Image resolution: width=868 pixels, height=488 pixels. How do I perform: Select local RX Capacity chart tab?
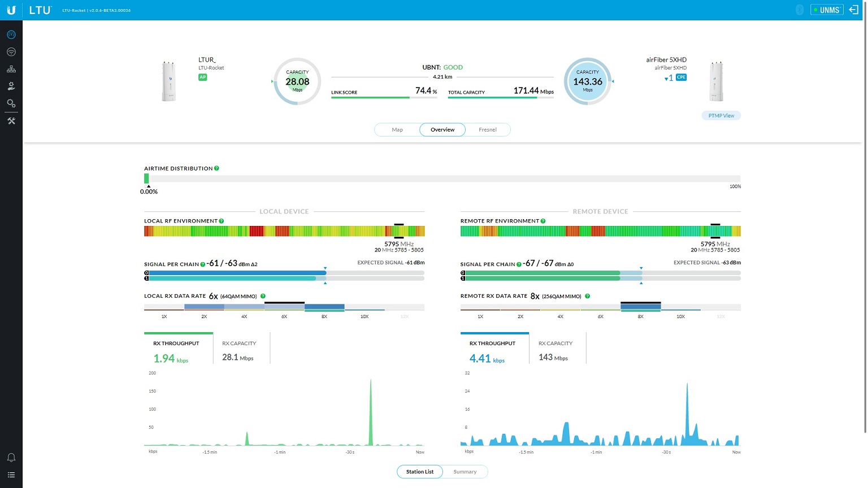[242, 348]
